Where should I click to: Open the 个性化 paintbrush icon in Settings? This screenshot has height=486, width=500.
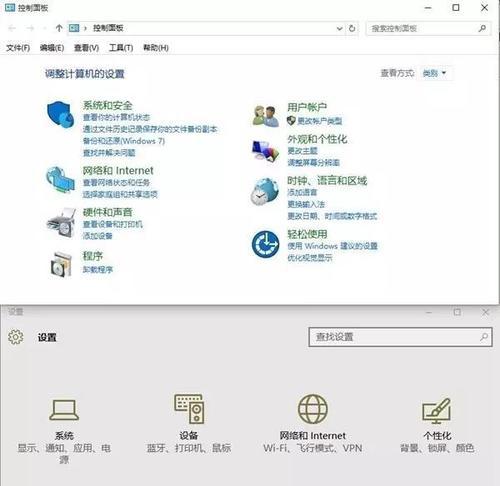(x=437, y=410)
